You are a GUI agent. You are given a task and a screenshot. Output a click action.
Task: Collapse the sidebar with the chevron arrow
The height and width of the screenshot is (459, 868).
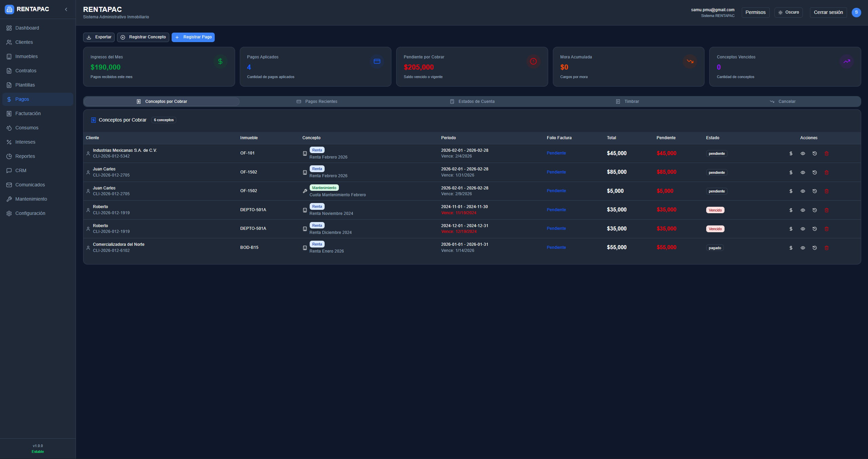tap(66, 10)
